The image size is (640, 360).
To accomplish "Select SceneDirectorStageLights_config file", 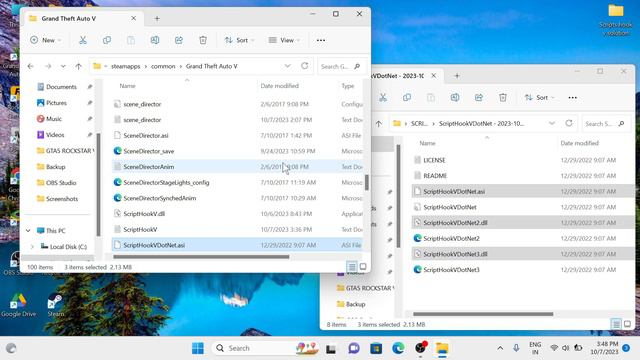I will coord(166,182).
